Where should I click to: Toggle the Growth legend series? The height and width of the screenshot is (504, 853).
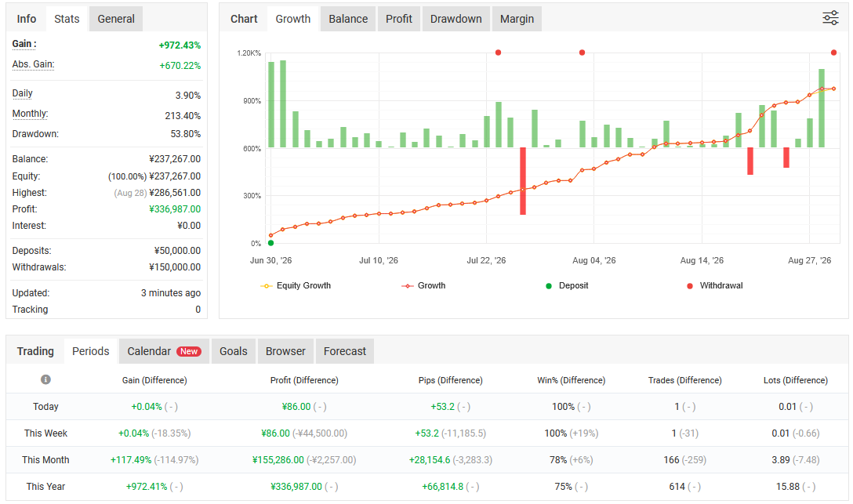(423, 285)
